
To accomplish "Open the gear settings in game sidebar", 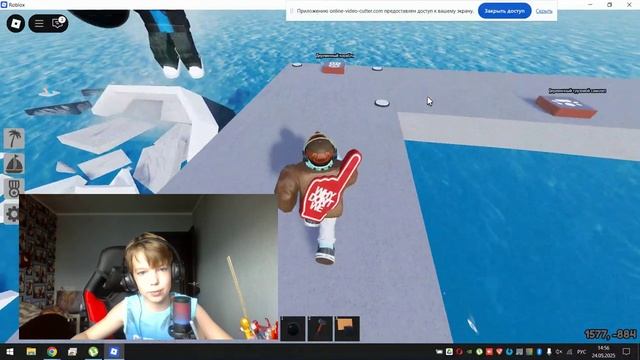I will [12, 214].
